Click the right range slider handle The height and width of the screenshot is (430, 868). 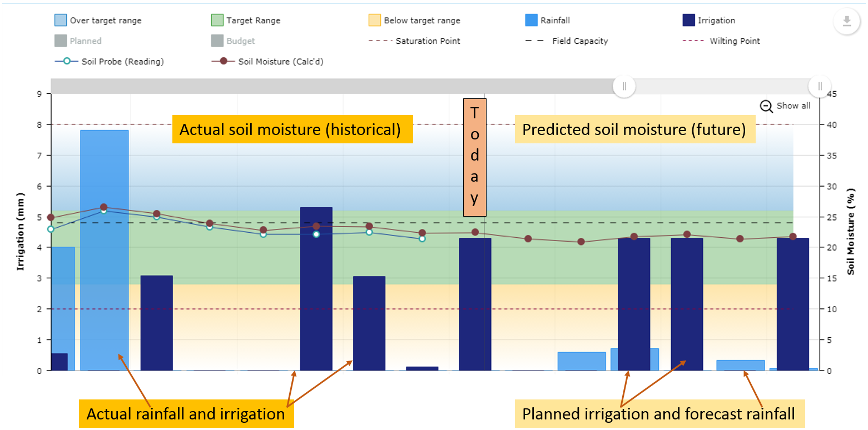pyautogui.click(x=820, y=86)
